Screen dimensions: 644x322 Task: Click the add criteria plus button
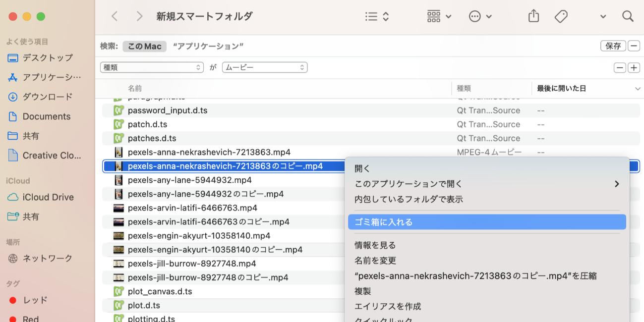pyautogui.click(x=634, y=67)
